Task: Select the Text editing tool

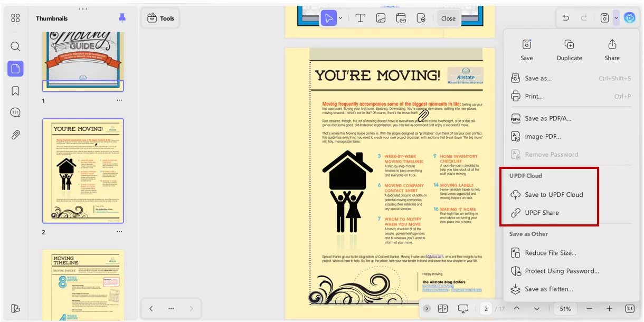Action: [361, 18]
